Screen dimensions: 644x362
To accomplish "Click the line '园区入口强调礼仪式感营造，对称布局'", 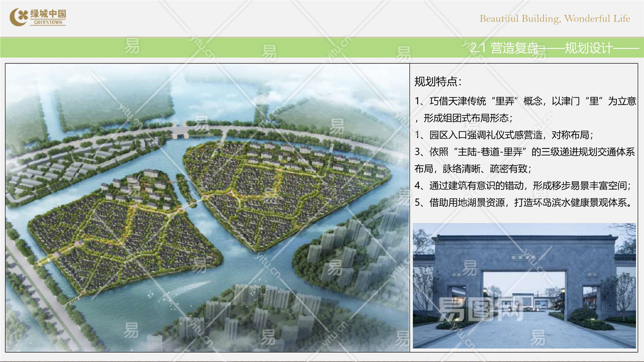I will coord(504,135).
